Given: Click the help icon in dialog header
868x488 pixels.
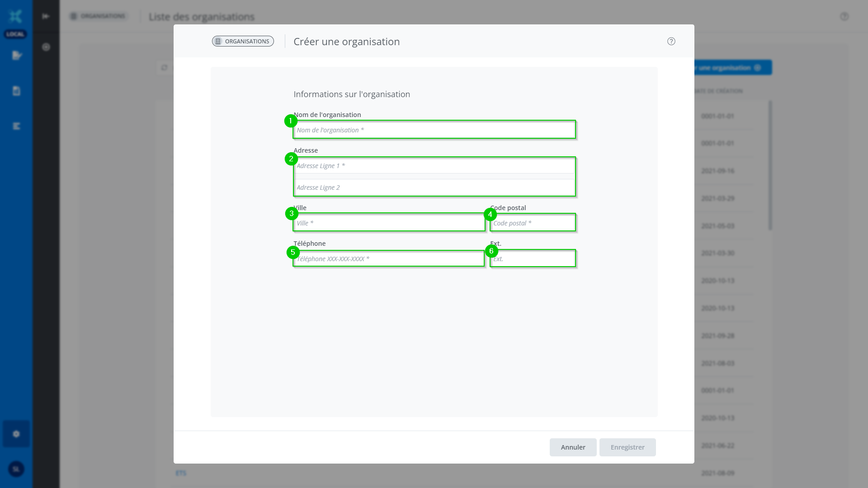Looking at the screenshot, I should pos(671,41).
